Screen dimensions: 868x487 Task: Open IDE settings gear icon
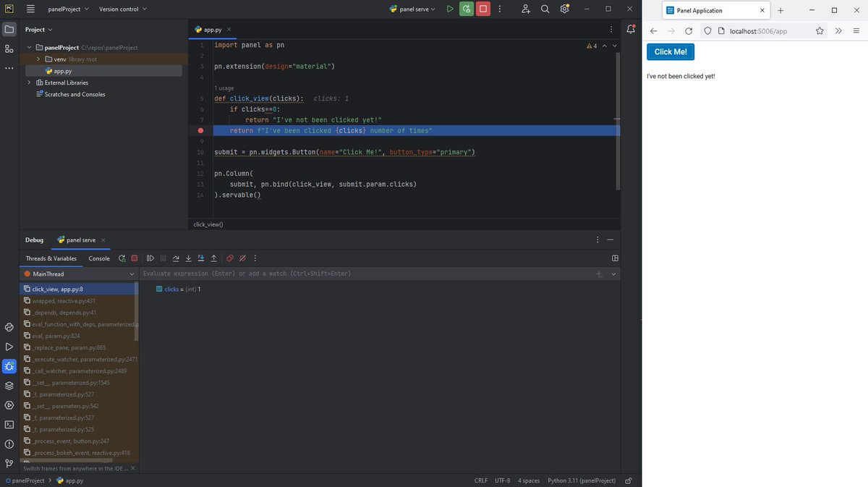pos(564,9)
